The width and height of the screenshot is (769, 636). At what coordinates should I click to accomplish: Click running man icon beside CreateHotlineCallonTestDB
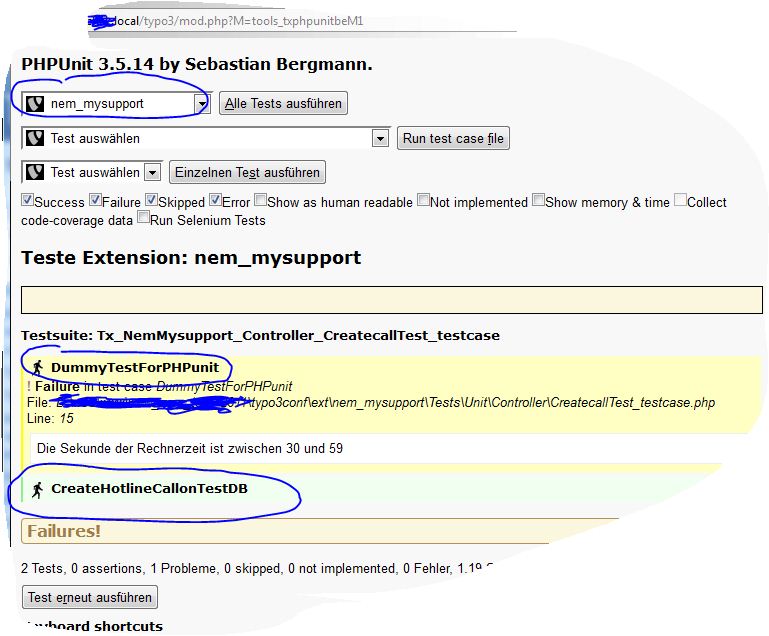click(38, 489)
